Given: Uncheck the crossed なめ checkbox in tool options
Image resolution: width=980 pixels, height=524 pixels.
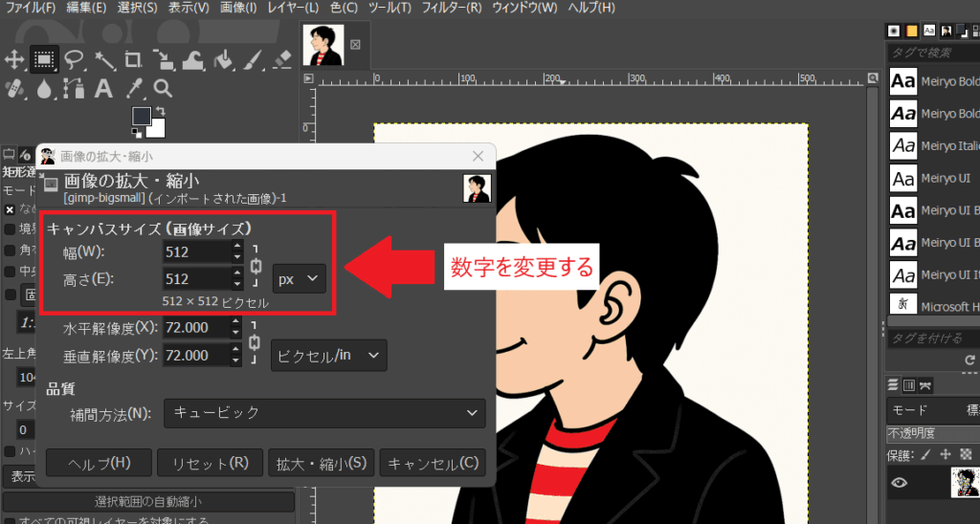Looking at the screenshot, I should click(10, 209).
